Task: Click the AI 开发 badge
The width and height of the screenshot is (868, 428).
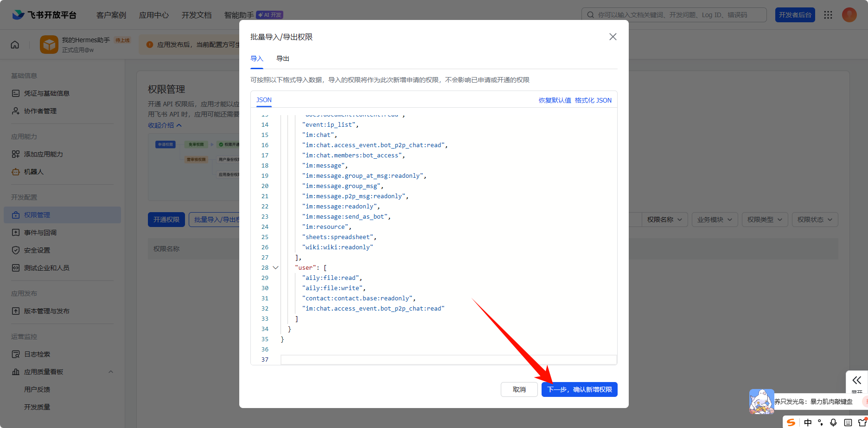Action: [x=270, y=15]
